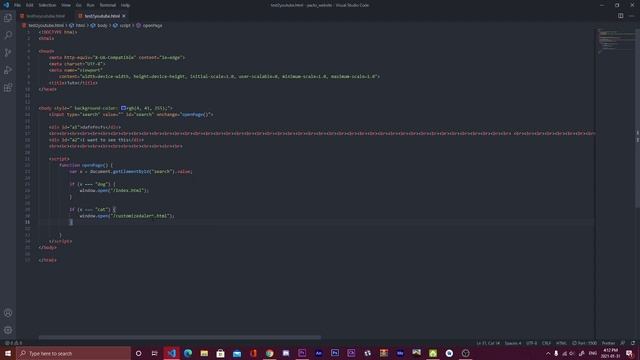Select the active test2youtube.html tab
640x360 pixels.
point(102,16)
